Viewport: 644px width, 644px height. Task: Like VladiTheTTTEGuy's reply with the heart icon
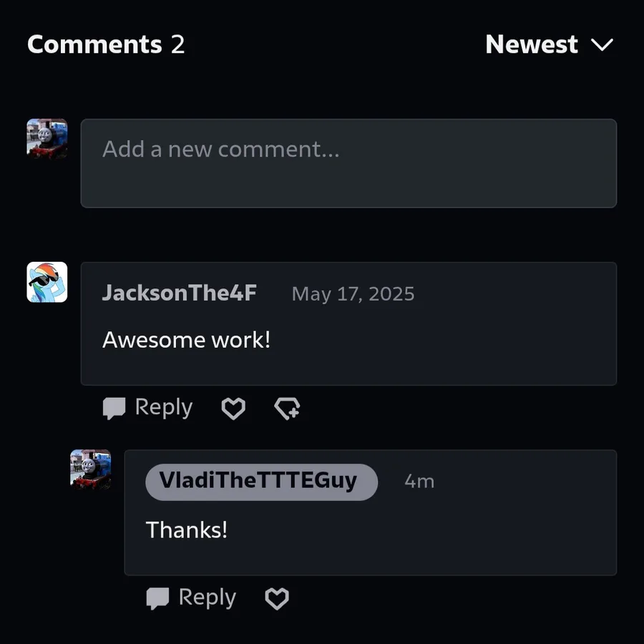(x=277, y=598)
